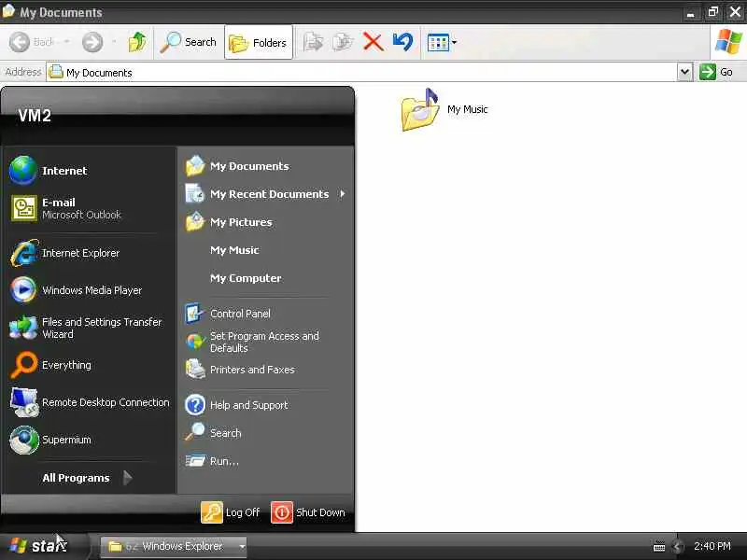Image resolution: width=747 pixels, height=560 pixels.
Task: Click the blue Undo toolbar icon
Action: click(x=403, y=42)
